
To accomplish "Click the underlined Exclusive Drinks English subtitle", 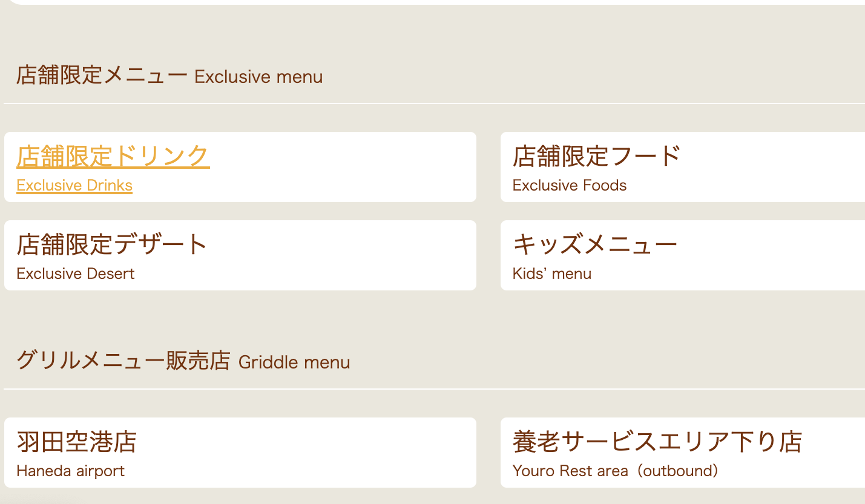I will [74, 185].
